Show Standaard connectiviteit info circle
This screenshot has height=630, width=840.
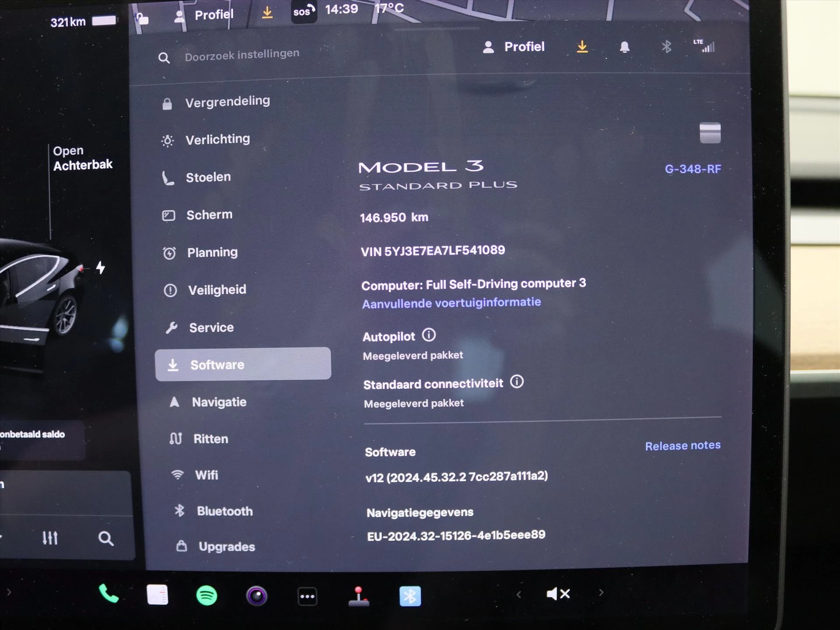[517, 382]
